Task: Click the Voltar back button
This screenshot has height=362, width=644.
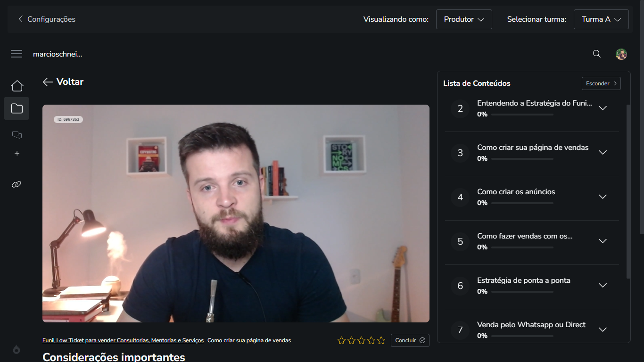Action: click(x=63, y=82)
